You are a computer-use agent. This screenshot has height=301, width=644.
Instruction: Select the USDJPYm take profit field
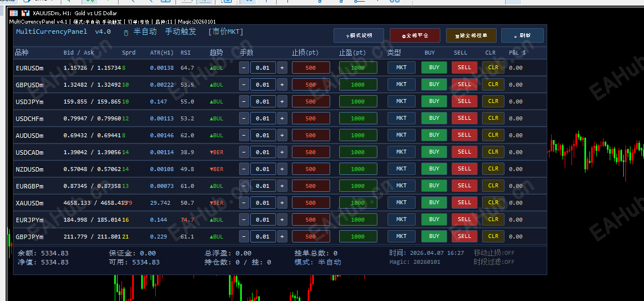(x=358, y=101)
